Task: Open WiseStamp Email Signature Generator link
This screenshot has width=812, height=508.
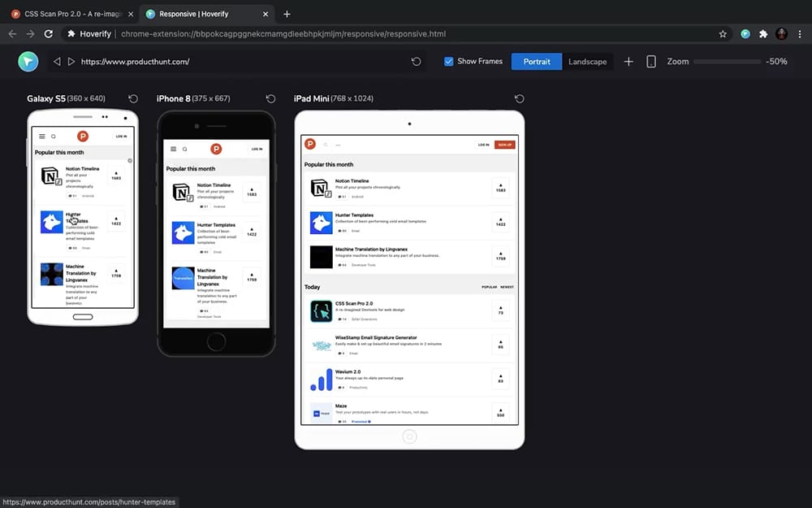Action: click(376, 337)
